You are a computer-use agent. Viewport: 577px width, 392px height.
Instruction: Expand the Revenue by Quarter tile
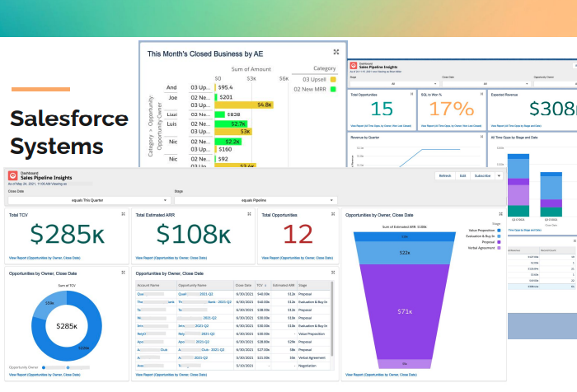pyautogui.click(x=481, y=137)
